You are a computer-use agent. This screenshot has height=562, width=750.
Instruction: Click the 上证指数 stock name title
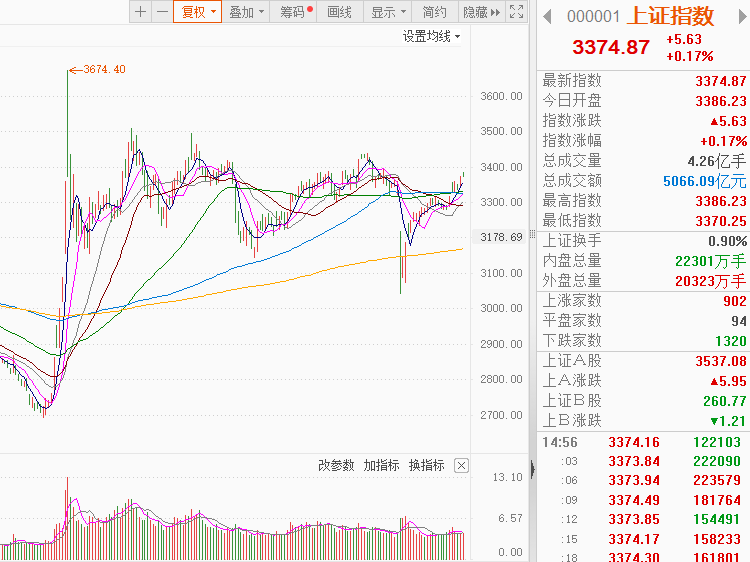[671, 16]
